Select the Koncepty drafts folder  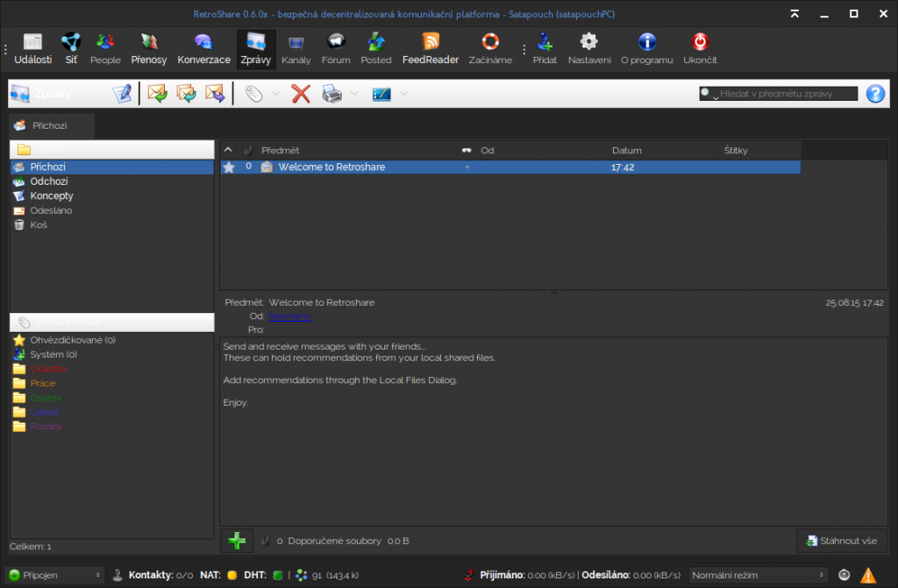(x=112, y=195)
